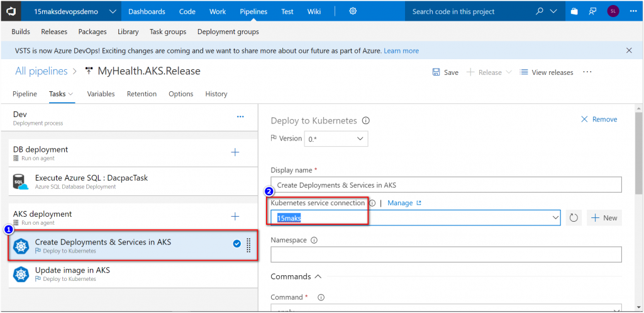
Task: Open the marketplace shopping bag icon
Action: (x=574, y=11)
